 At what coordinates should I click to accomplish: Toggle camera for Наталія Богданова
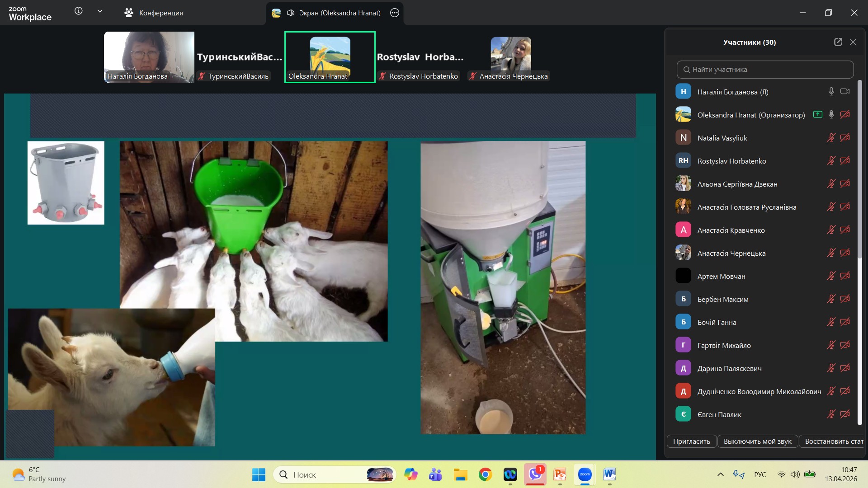844,92
